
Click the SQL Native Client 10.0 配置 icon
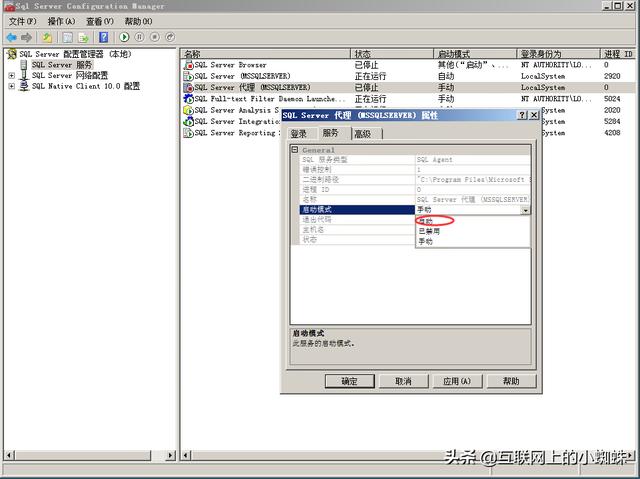click(24, 86)
